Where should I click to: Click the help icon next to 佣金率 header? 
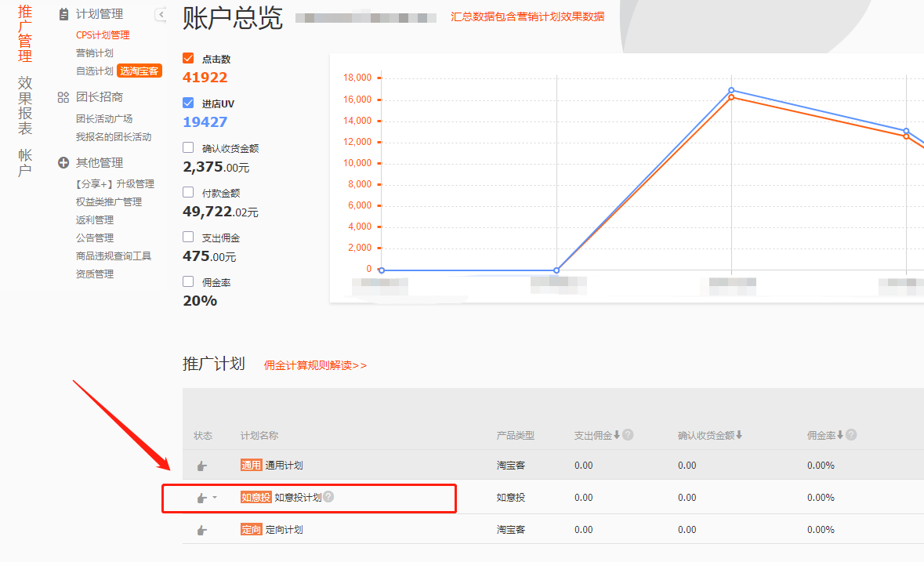pyautogui.click(x=851, y=435)
